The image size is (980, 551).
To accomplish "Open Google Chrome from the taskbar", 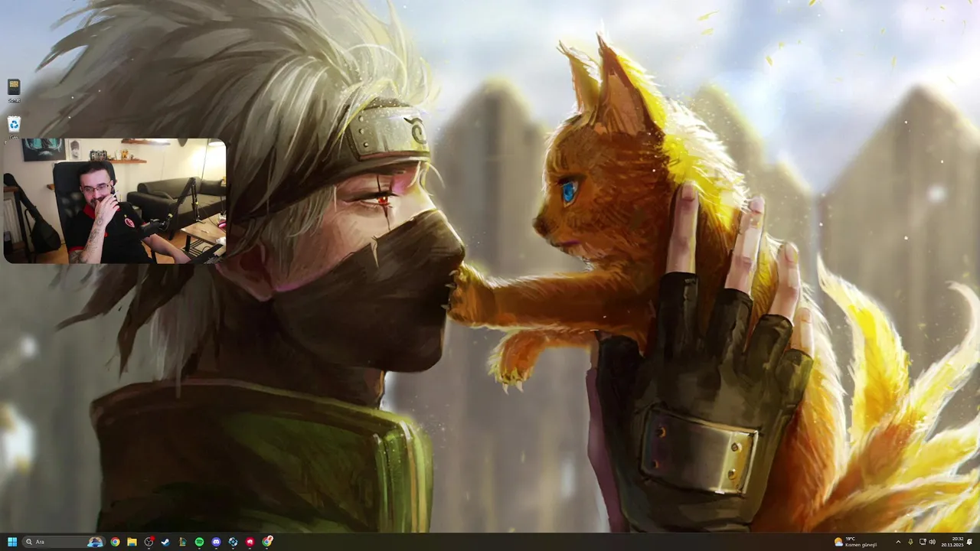I will tap(115, 542).
